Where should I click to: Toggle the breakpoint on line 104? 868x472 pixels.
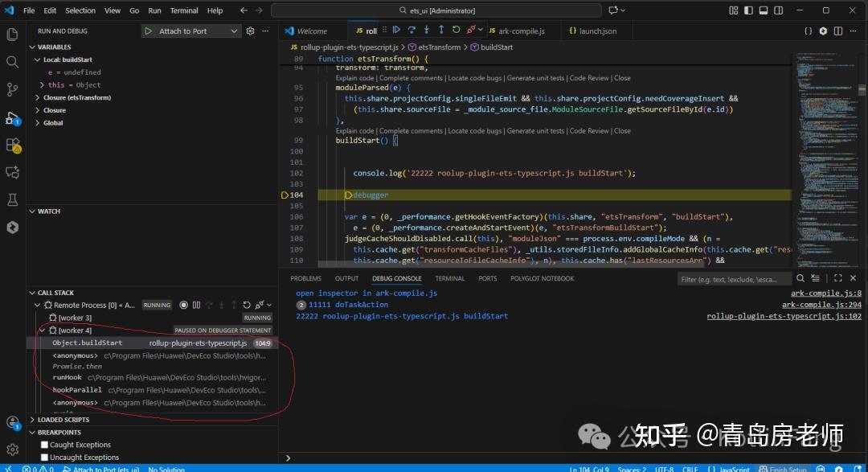287,195
